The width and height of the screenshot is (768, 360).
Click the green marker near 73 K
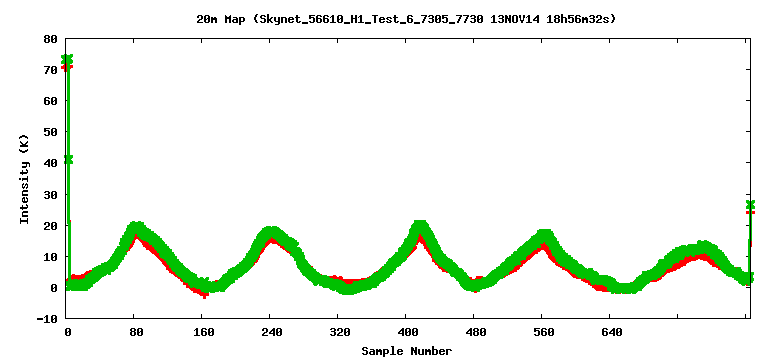click(67, 59)
